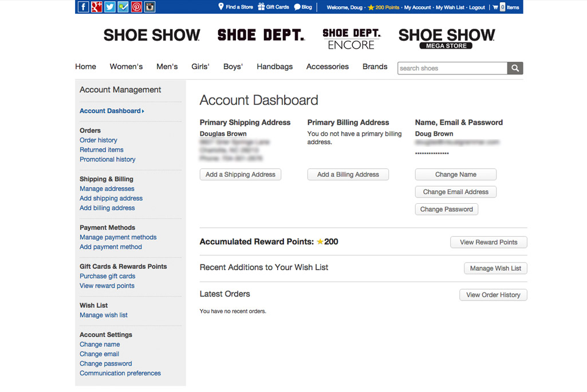Select the Handbags menu item

pos(274,66)
